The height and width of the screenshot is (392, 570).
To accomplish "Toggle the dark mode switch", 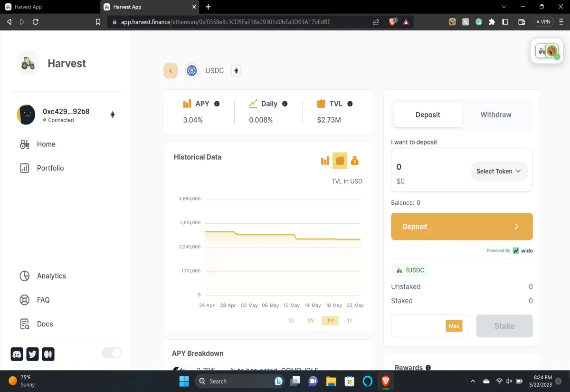I will coord(112,353).
